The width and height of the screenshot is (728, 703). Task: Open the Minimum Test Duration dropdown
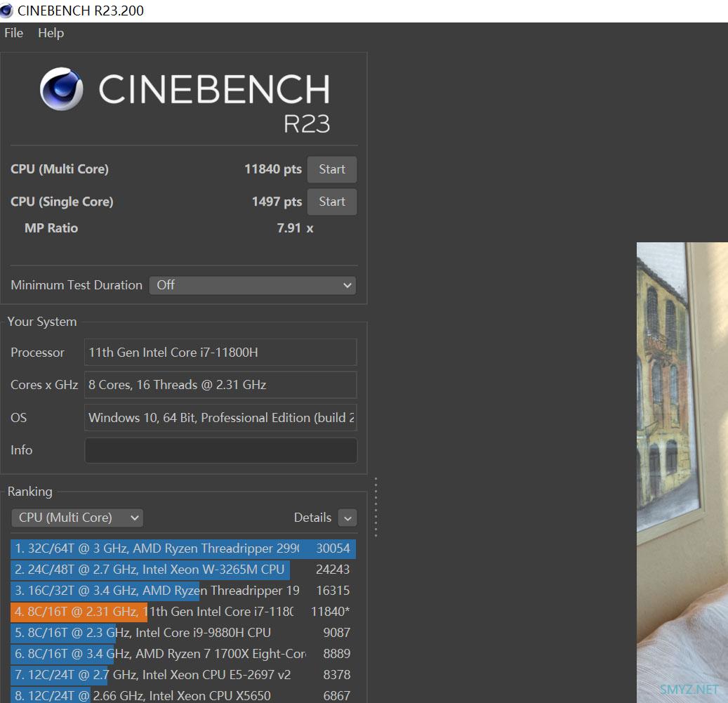pyautogui.click(x=253, y=285)
